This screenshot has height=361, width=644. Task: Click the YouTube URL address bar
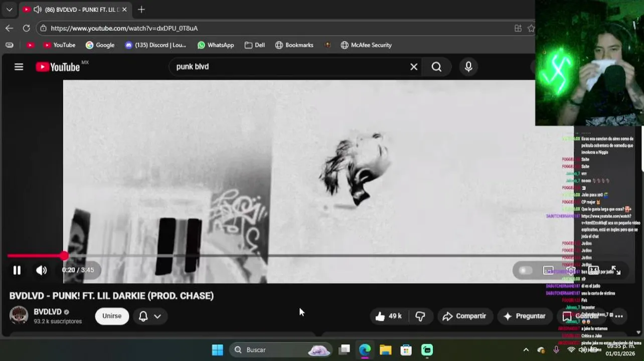pyautogui.click(x=281, y=28)
